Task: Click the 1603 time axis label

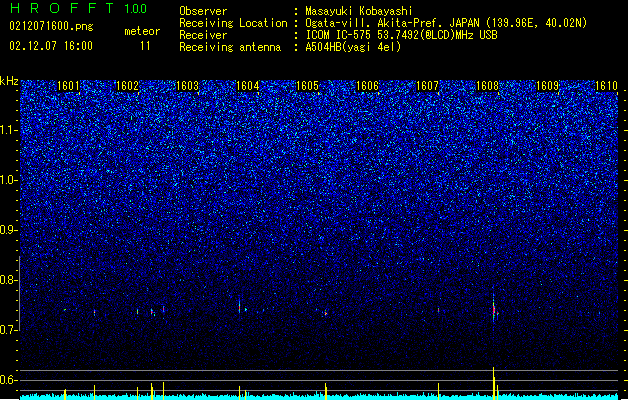Action: click(188, 86)
